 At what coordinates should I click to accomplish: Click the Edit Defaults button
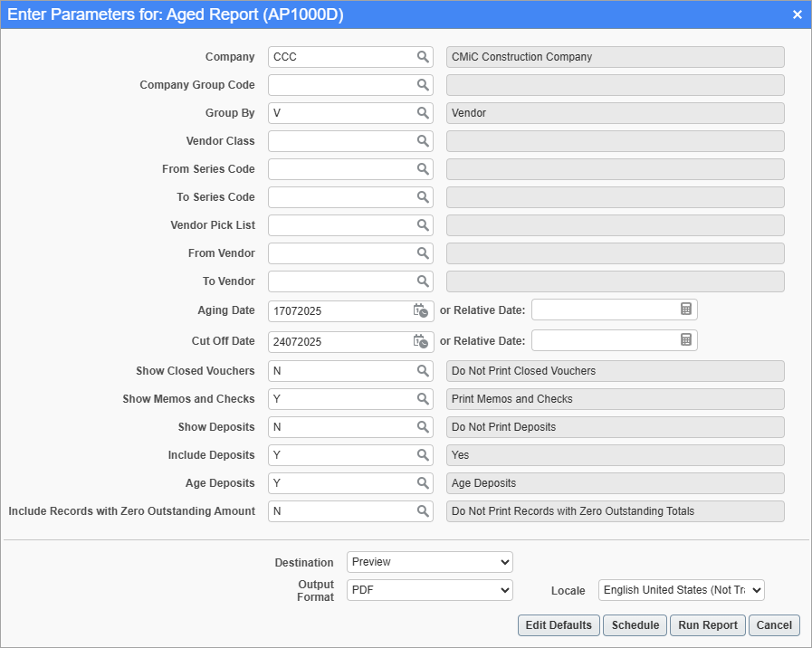(x=558, y=624)
